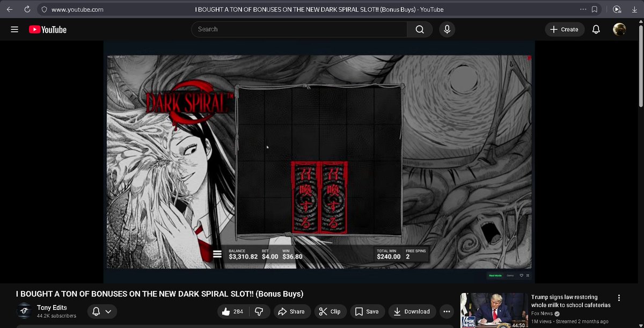This screenshot has width=644, height=328.
Task: Open the Fox News video thumbnail
Action: coord(493,310)
